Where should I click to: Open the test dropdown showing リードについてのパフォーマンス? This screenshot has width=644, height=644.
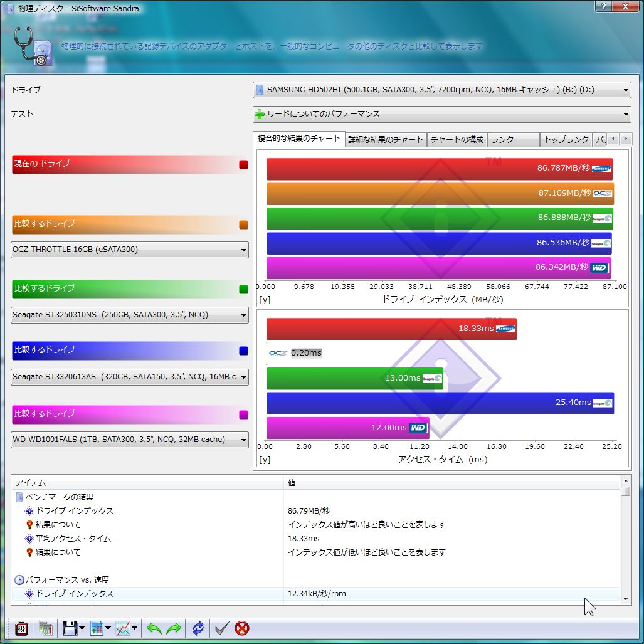coord(442,114)
